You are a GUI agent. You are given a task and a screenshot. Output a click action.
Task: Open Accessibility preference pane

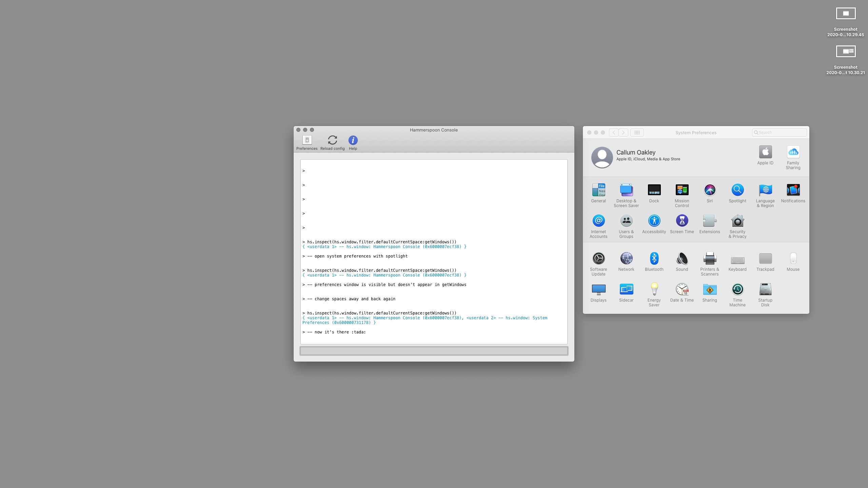(654, 221)
